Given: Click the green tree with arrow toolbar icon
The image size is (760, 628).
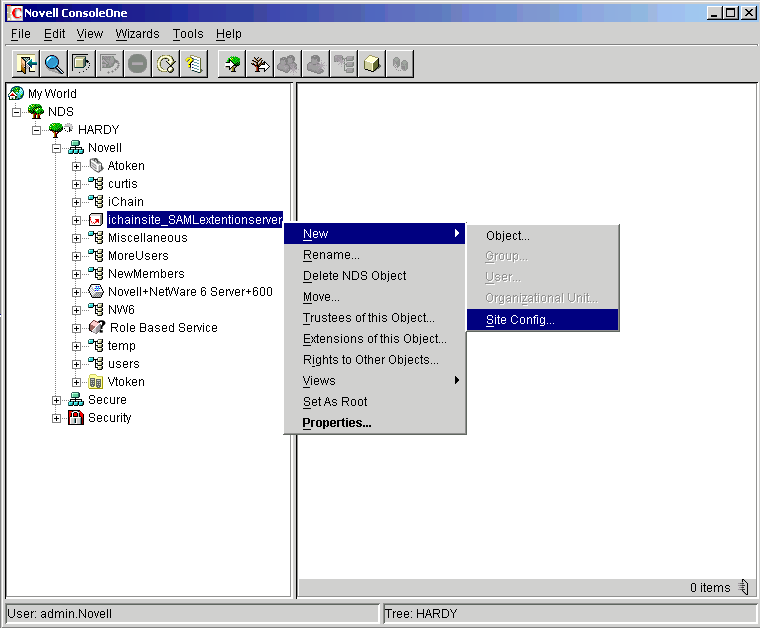Looking at the screenshot, I should click(x=232, y=64).
